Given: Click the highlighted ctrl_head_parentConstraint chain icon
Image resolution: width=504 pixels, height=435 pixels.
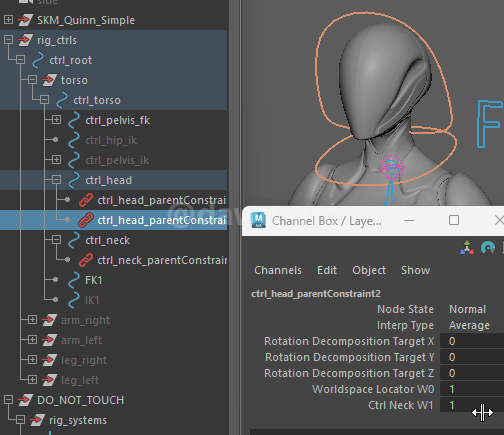Looking at the screenshot, I should tap(86, 220).
